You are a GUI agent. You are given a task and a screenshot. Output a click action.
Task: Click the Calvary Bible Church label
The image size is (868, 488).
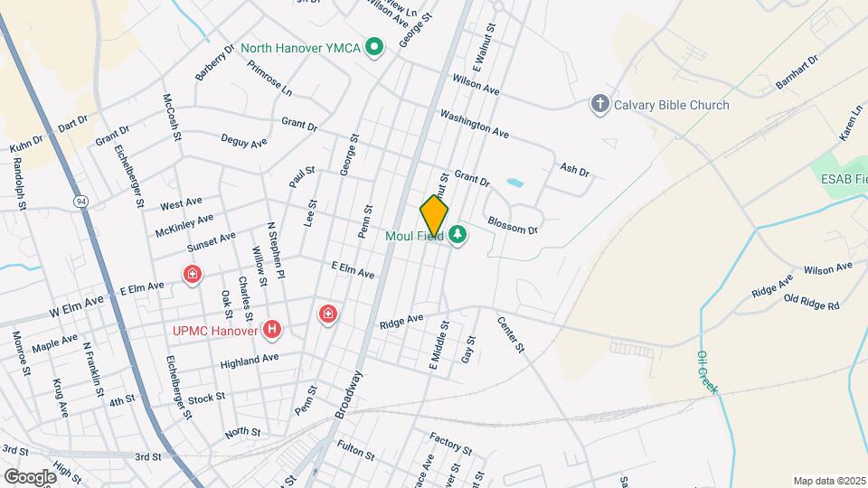[672, 105]
